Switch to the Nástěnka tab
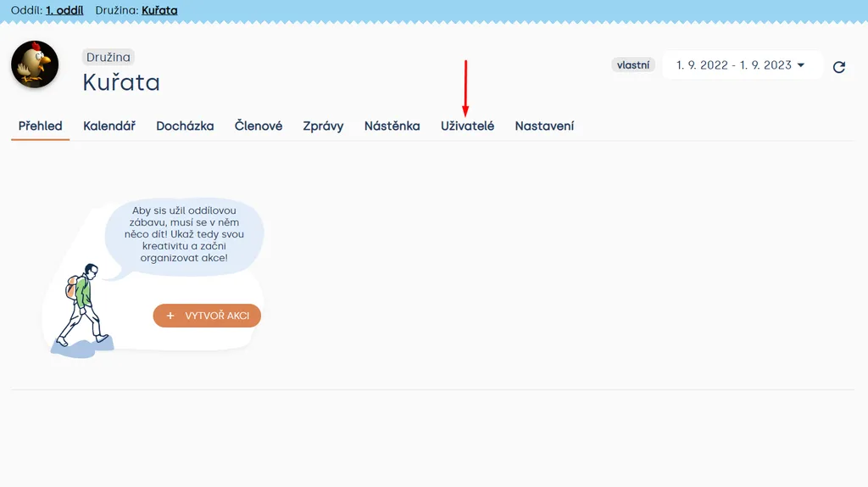Screen dimensions: 868x487 (392, 126)
